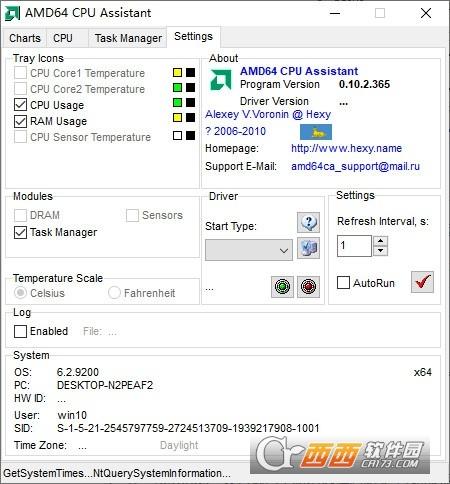
Task: Decrease refresh interval with down arrow
Action: 381,251
